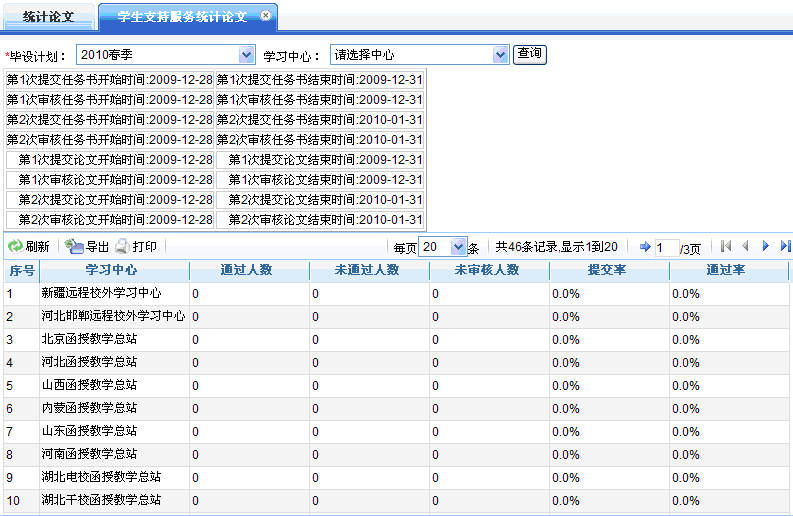Select row 山东函授教学总站
This screenshot has width=793, height=516.
coord(396,432)
